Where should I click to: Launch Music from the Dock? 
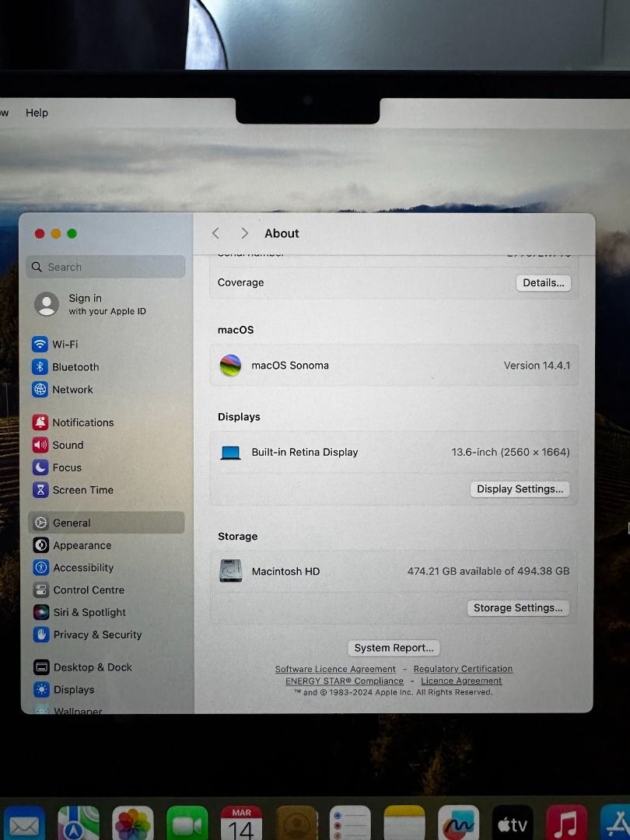[x=567, y=823]
